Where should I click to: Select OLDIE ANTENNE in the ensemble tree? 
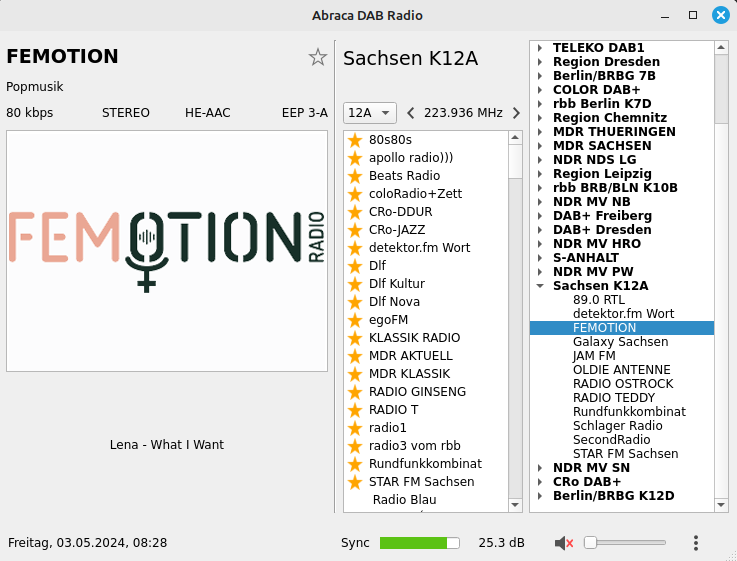(622, 370)
